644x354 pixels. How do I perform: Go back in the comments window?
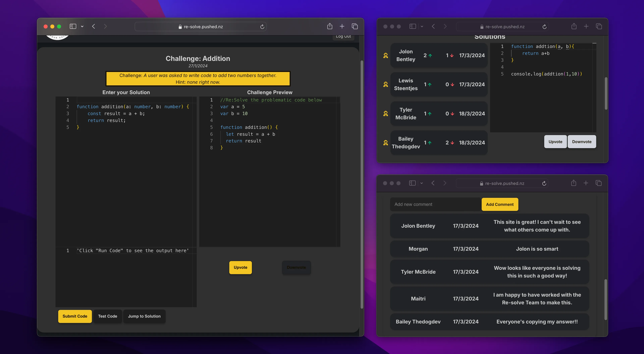[433, 183]
